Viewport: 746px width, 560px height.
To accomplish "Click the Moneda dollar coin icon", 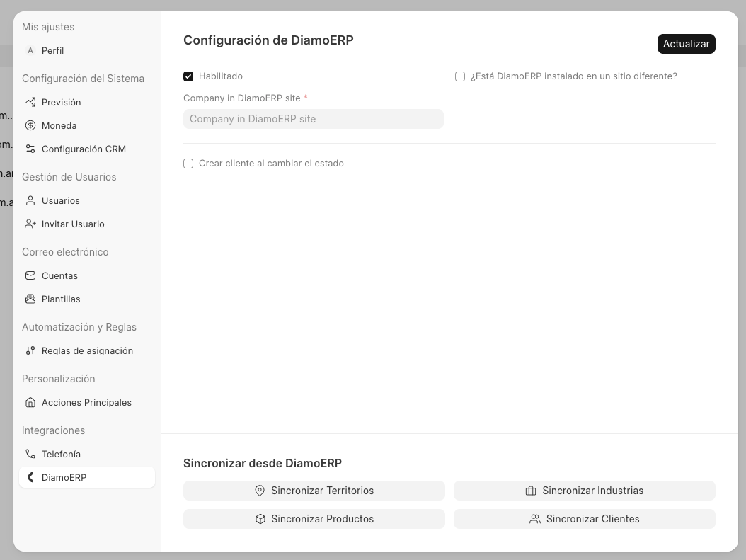I will [30, 125].
